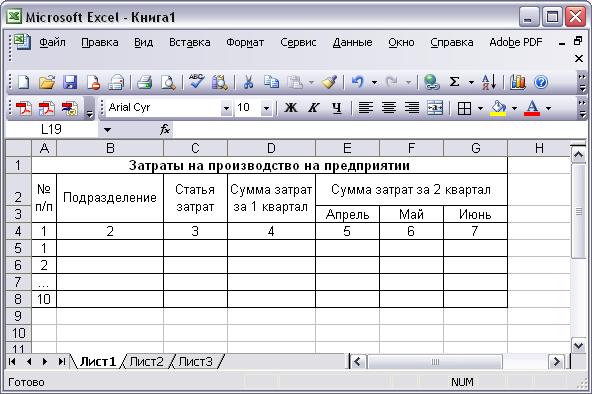Center-align the cell text

click(388, 108)
